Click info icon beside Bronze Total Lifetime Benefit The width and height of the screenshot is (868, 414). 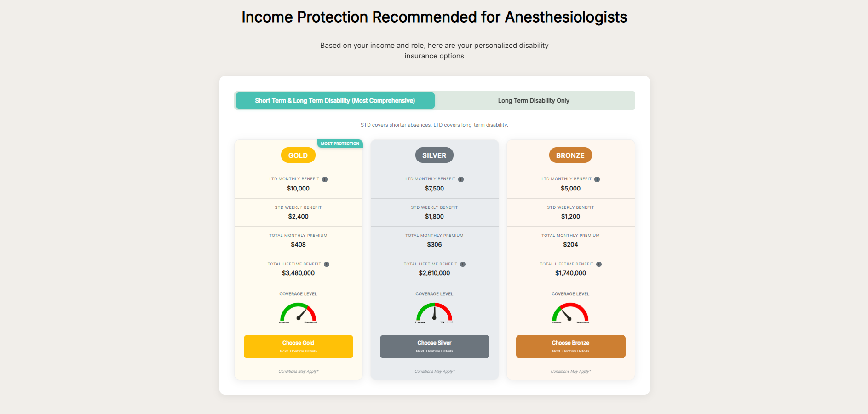pos(599,264)
